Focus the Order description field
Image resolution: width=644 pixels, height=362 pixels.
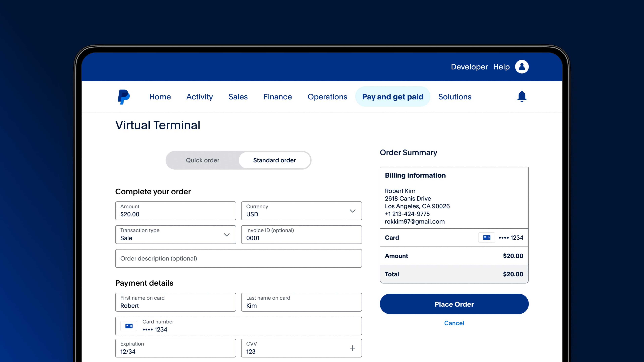(238, 258)
